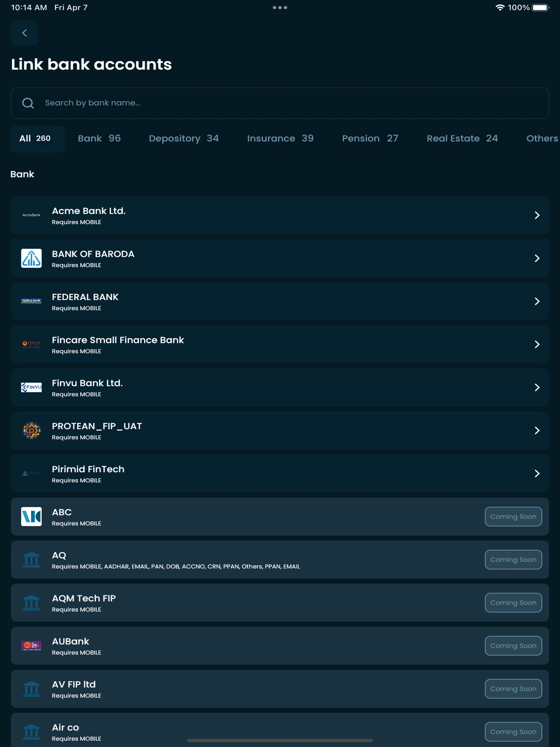Open BANK OF BARODA via its chevron
The width and height of the screenshot is (560, 747).
coord(537,258)
